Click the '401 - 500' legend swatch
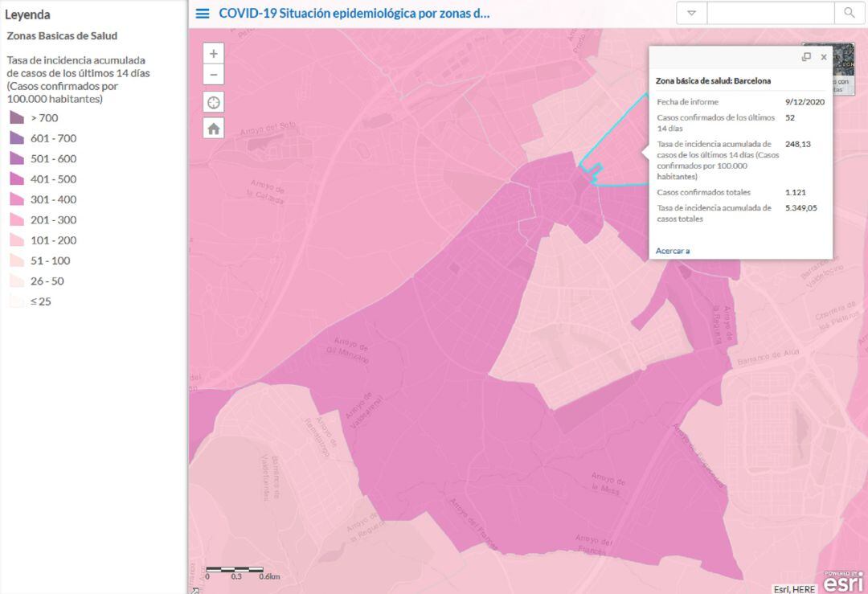Screen dimensions: 868x594 point(16,179)
